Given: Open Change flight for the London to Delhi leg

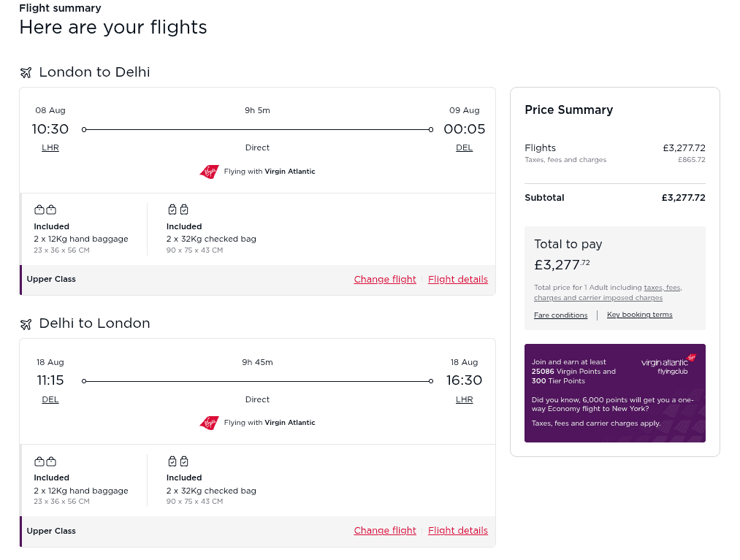Looking at the screenshot, I should (385, 279).
